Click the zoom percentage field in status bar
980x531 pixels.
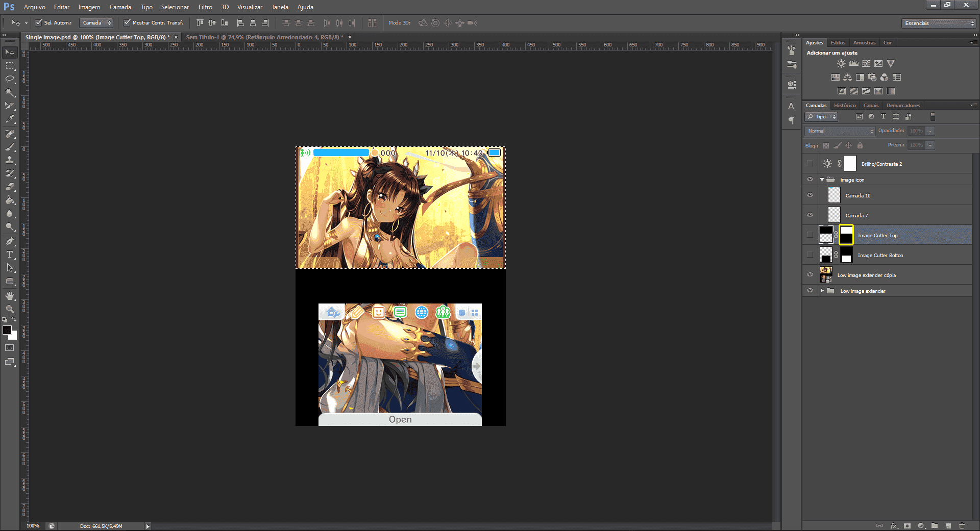[x=33, y=526]
